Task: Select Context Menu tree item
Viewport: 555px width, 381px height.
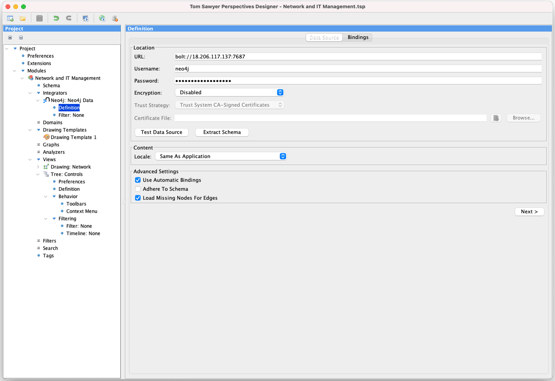Action: pos(81,211)
